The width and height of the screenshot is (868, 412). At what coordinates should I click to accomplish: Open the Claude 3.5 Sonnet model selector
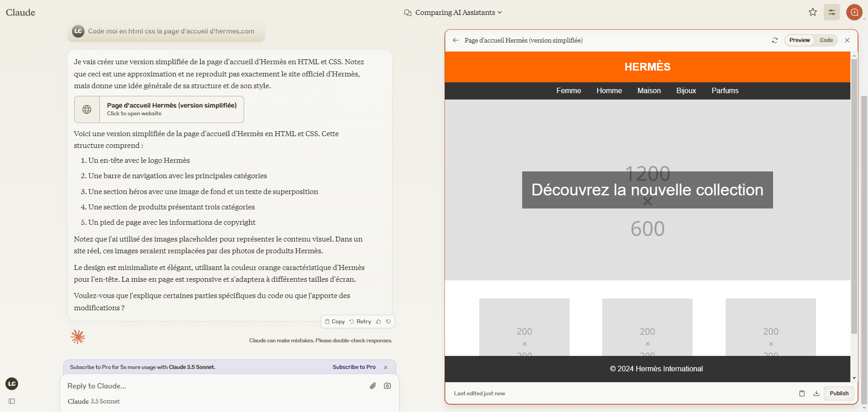point(94,401)
